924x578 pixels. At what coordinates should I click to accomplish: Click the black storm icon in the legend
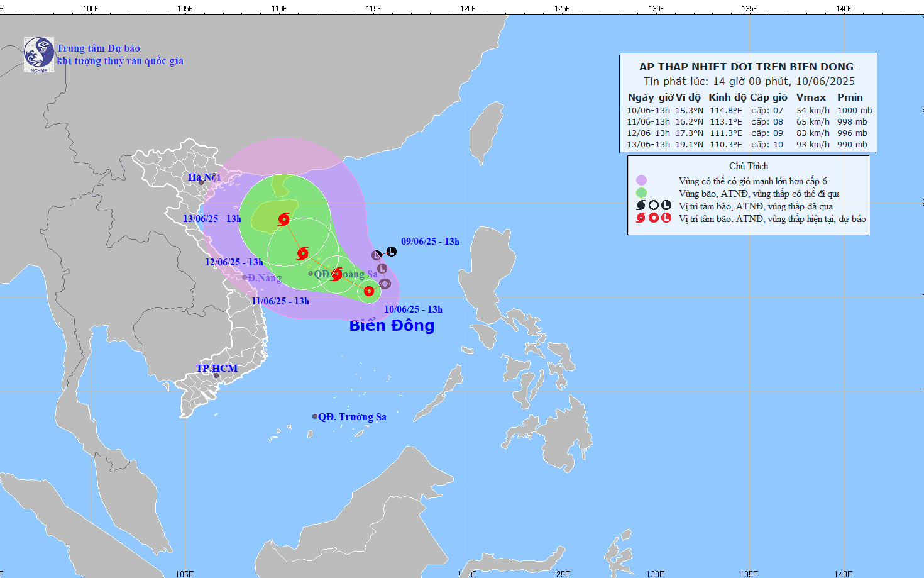[641, 206]
